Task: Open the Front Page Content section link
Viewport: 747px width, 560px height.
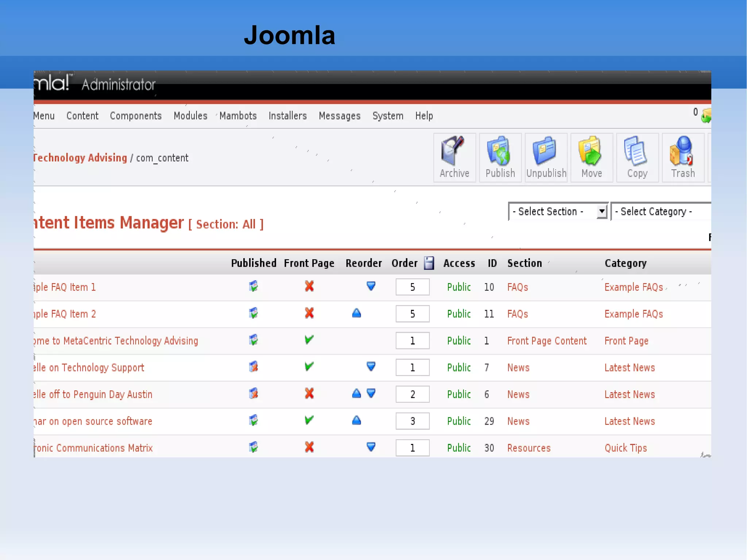Action: 546,341
